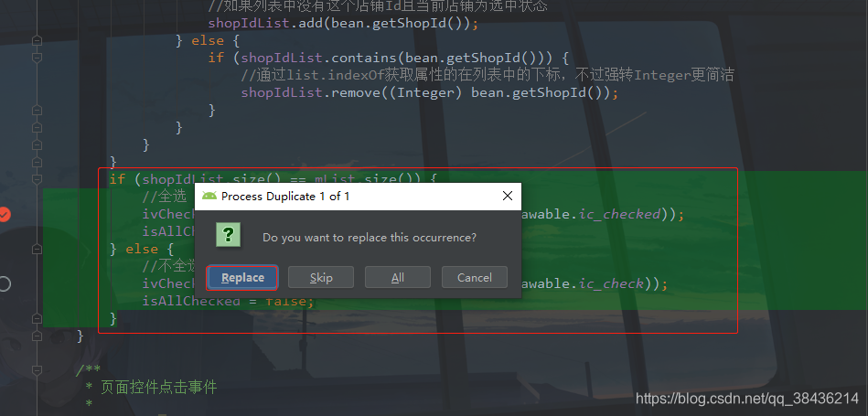Click the Replace button in the dialog
This screenshot has height=416, width=868.
coord(241,277)
